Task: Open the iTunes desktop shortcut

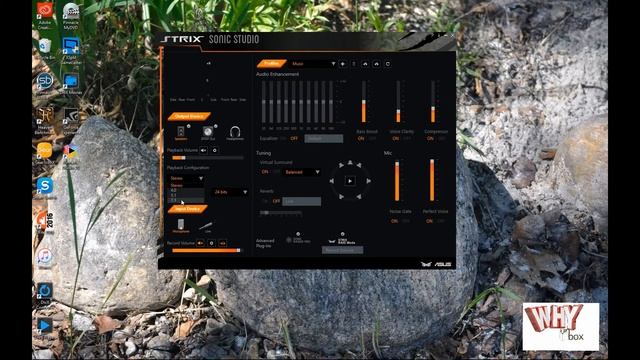Action: point(44,258)
